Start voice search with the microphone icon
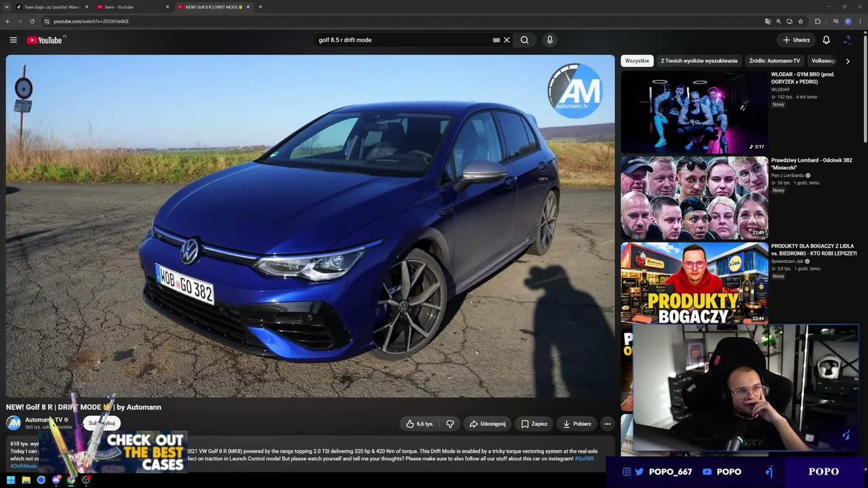This screenshot has height=488, width=868. tap(550, 40)
